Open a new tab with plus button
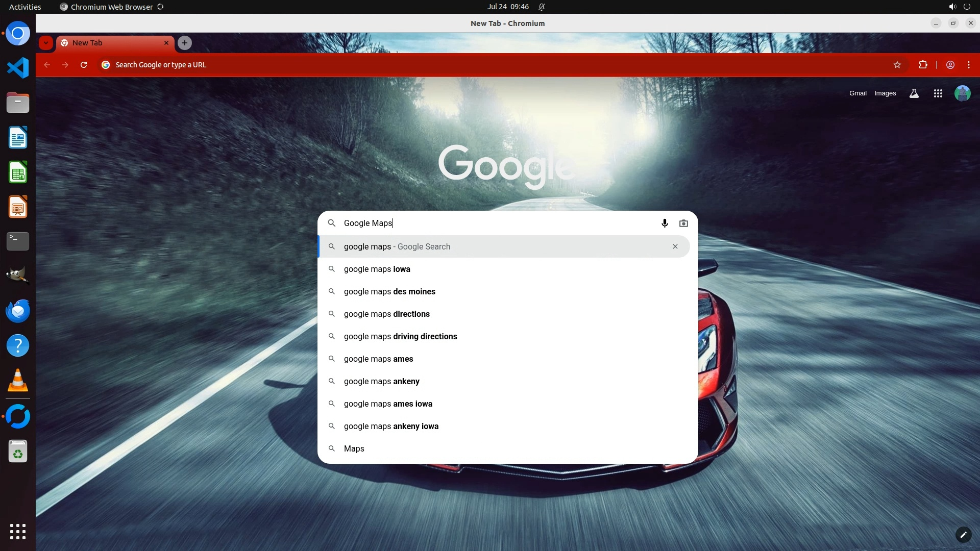Viewport: 980px width, 551px height. [185, 43]
